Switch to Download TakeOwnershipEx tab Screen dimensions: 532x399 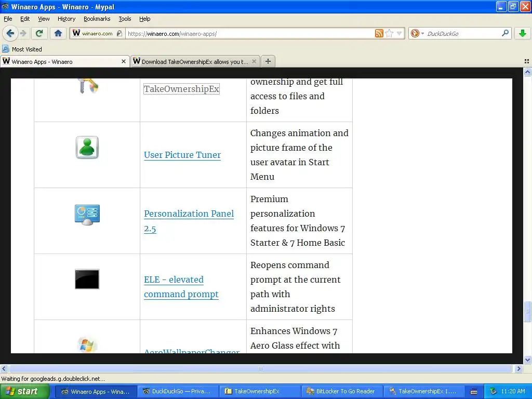195,61
